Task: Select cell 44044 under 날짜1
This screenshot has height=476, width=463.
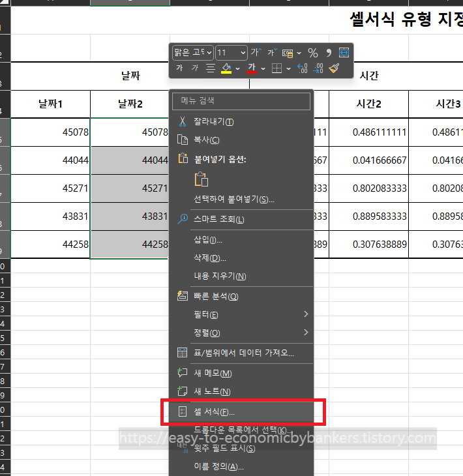Action: (50, 160)
